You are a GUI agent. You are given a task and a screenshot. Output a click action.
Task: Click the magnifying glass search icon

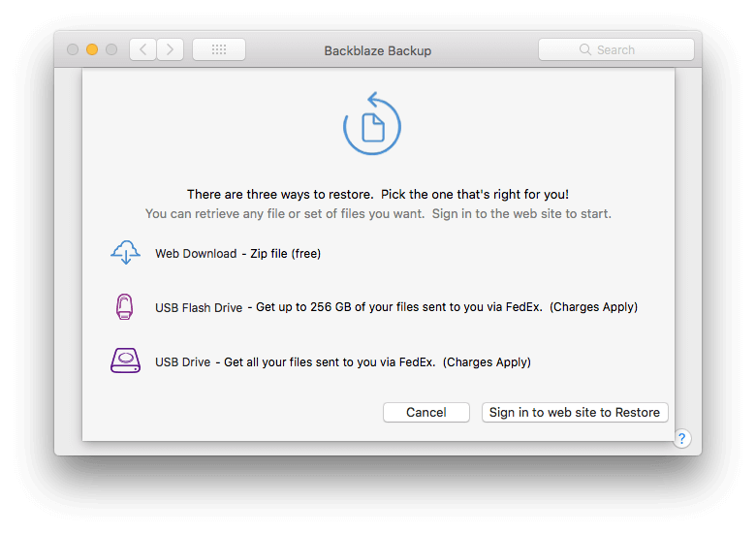tap(584, 49)
